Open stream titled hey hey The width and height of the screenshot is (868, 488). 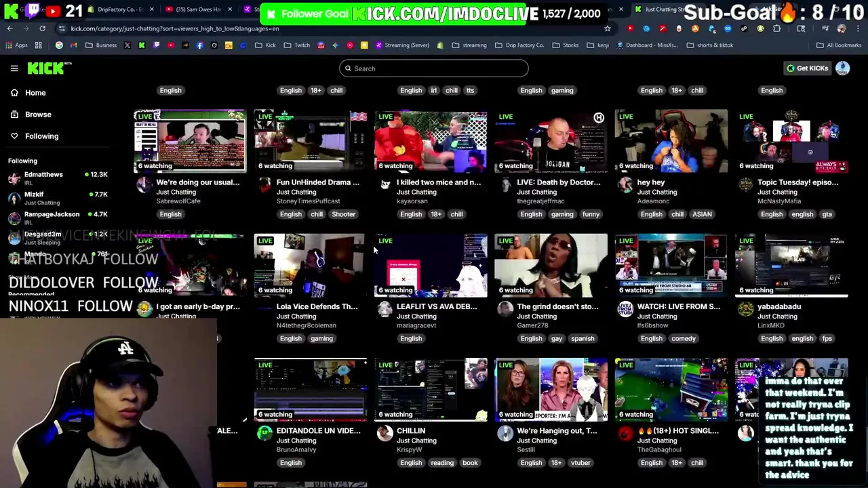pos(650,182)
